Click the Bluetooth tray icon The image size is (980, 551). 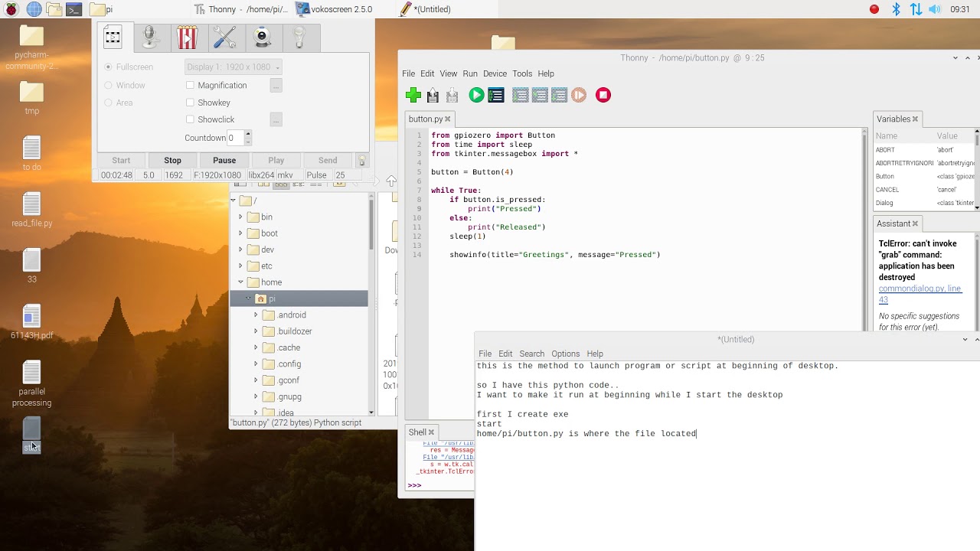point(896,9)
